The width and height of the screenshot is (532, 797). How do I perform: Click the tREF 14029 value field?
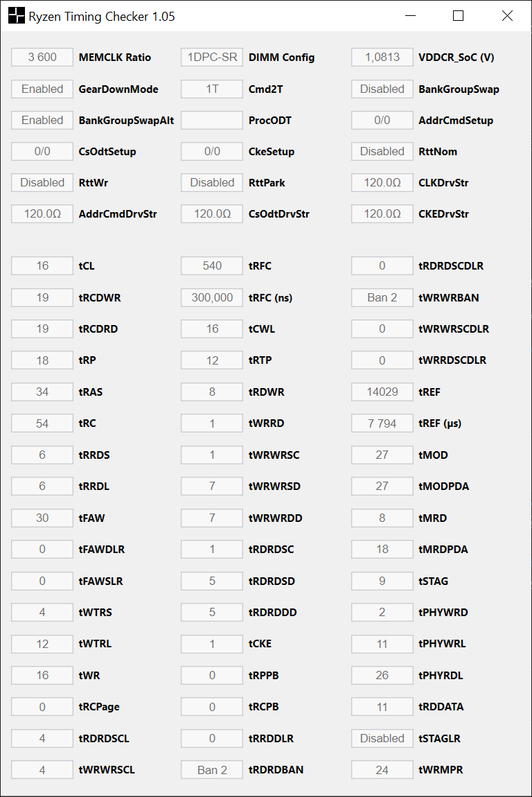pyautogui.click(x=382, y=392)
